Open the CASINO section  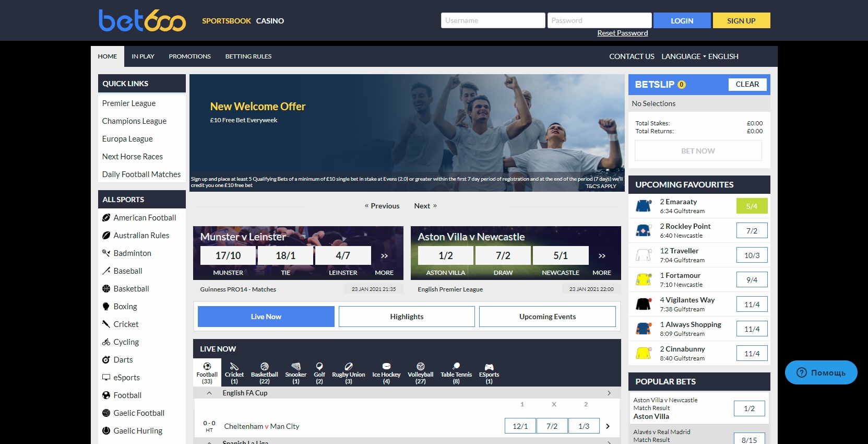coord(270,21)
